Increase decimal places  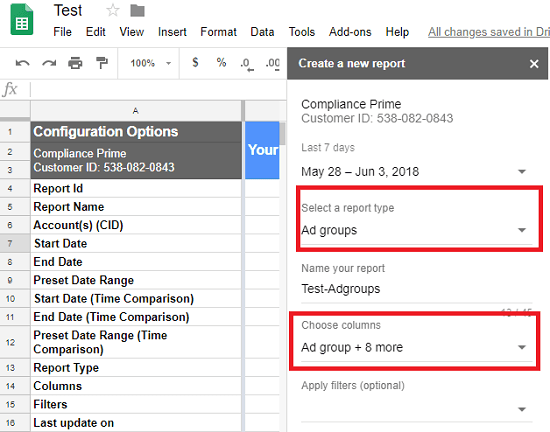tap(273, 64)
